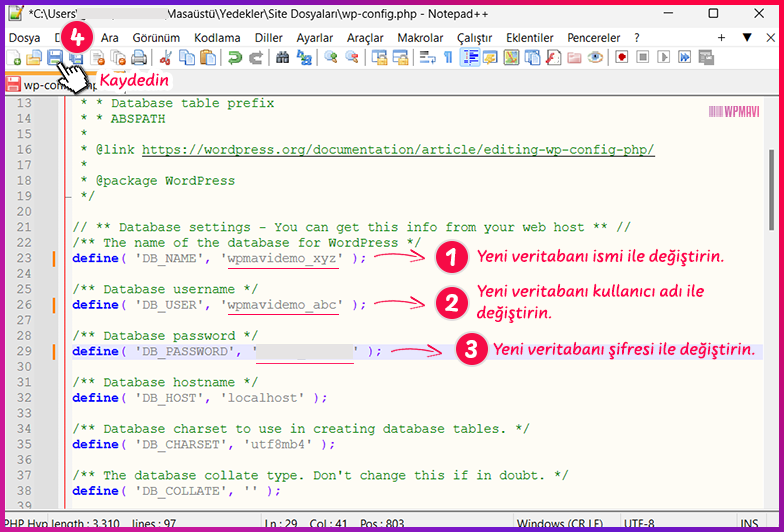
Task: Start macro recording with red dot icon
Action: pos(622,58)
